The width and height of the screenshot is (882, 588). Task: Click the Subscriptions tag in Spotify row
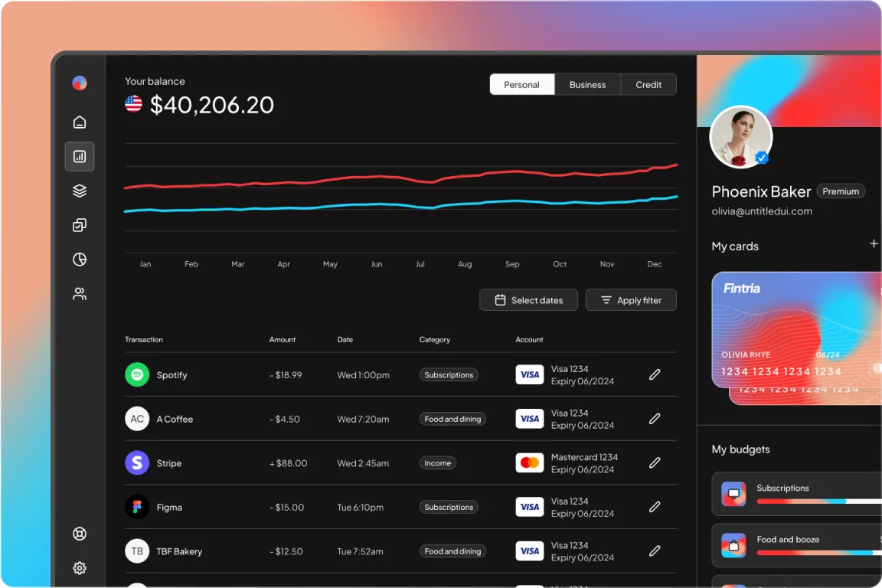pyautogui.click(x=449, y=374)
